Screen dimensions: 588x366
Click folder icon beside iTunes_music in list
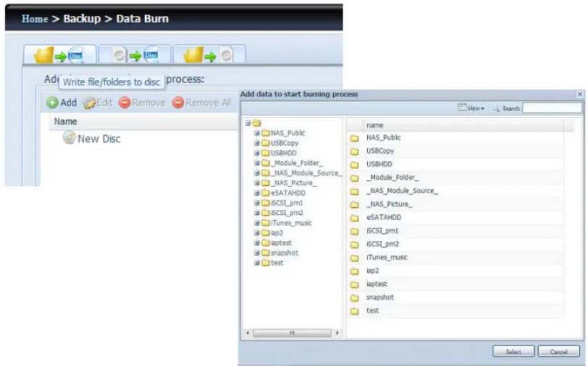point(354,257)
